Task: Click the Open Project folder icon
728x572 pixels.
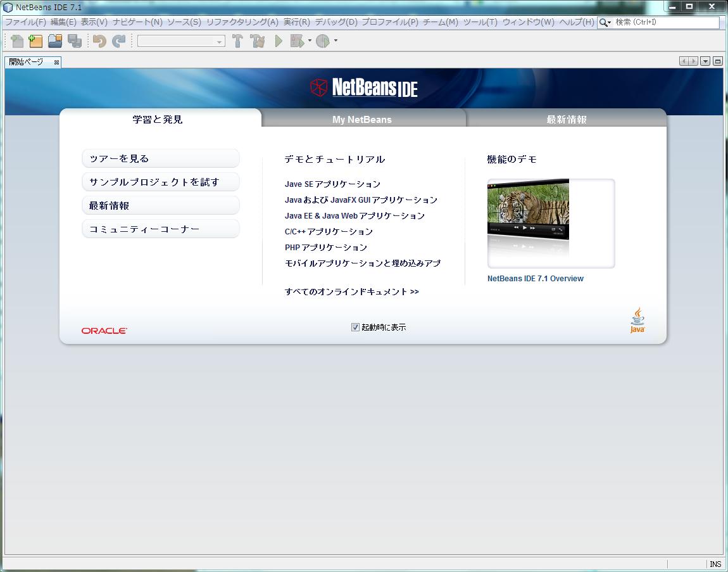Action: point(55,41)
